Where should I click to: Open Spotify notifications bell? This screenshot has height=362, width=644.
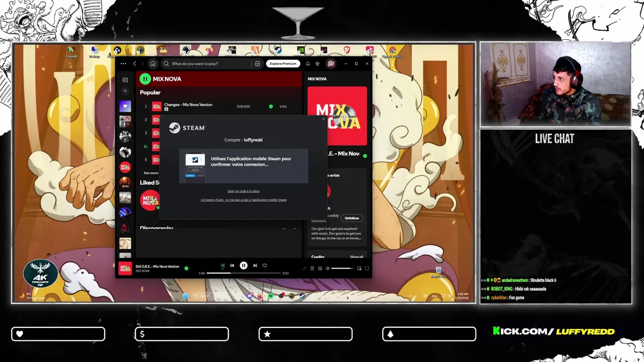click(x=308, y=64)
